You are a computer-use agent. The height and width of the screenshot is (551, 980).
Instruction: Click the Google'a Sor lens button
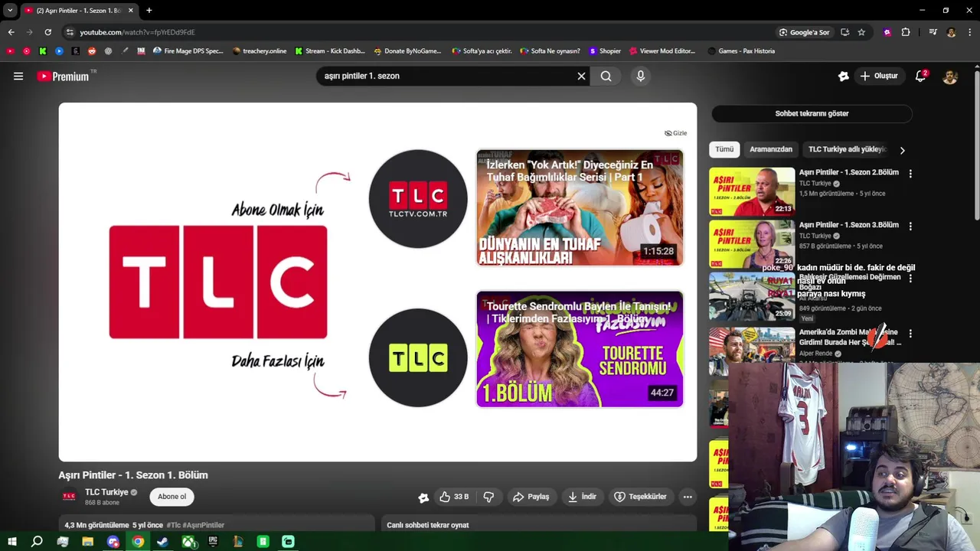tap(805, 32)
